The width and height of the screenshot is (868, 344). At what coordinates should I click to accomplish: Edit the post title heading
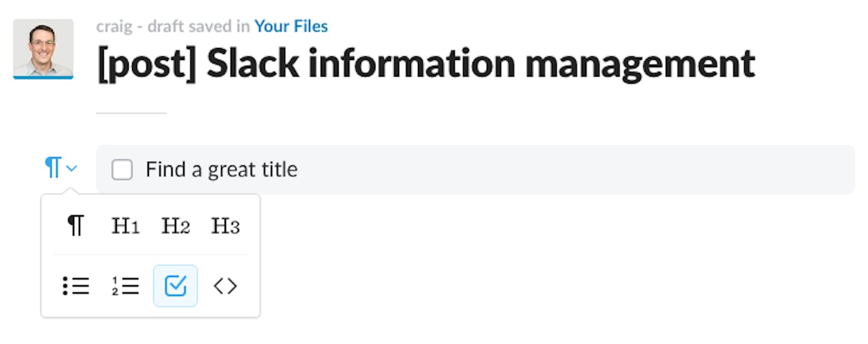[426, 64]
